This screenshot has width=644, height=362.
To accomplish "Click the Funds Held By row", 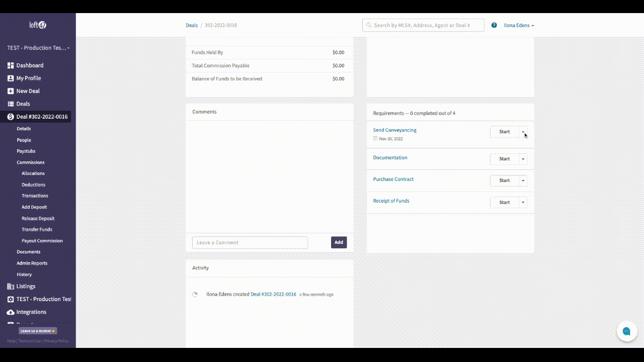I will click(x=268, y=52).
